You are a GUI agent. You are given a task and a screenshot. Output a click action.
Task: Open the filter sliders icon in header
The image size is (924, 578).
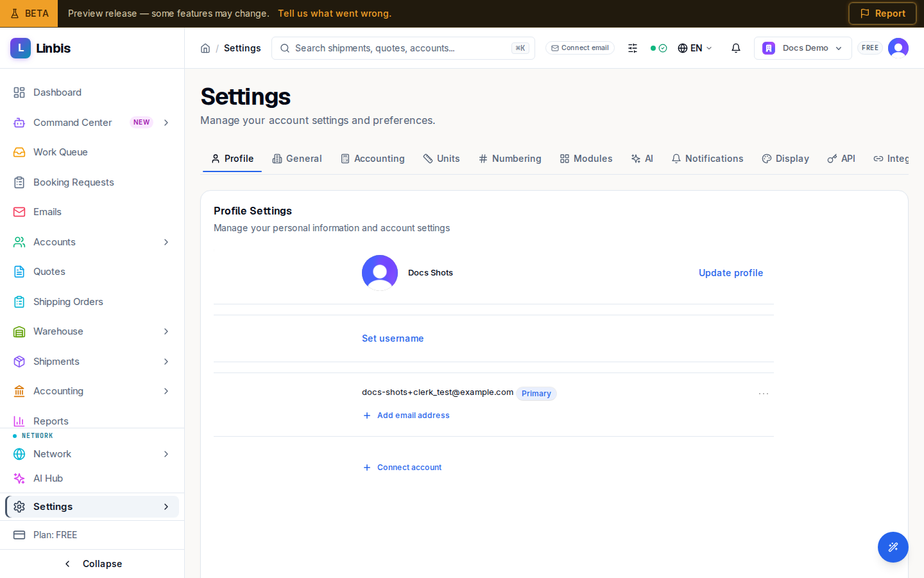pos(633,48)
